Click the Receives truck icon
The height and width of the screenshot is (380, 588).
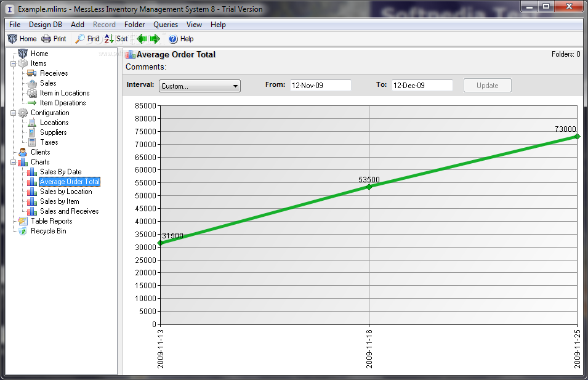tap(32, 73)
